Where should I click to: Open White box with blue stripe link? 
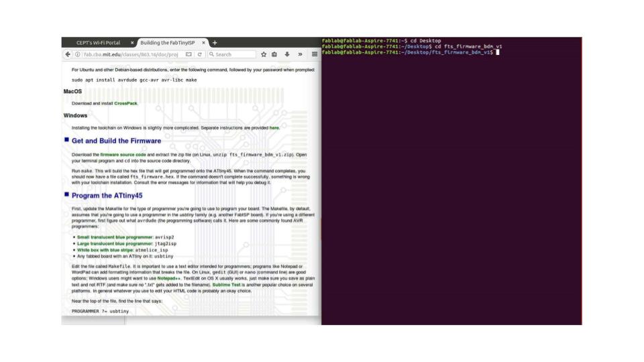tap(105, 250)
